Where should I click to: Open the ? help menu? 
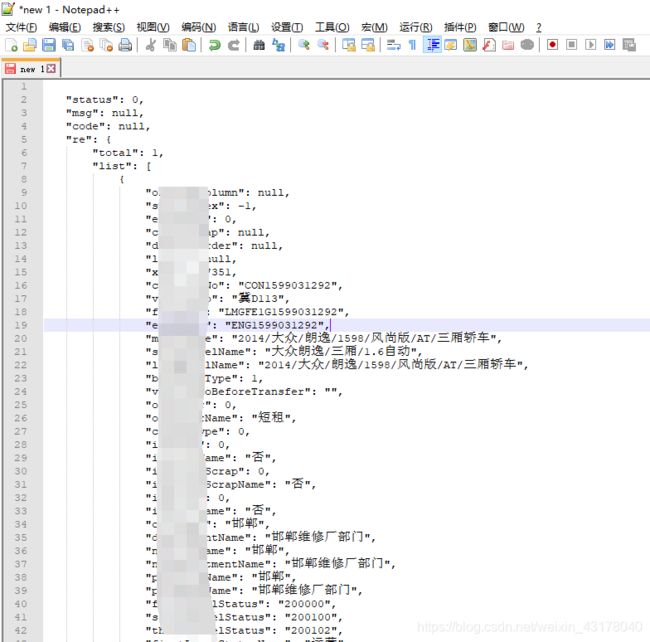(x=538, y=27)
